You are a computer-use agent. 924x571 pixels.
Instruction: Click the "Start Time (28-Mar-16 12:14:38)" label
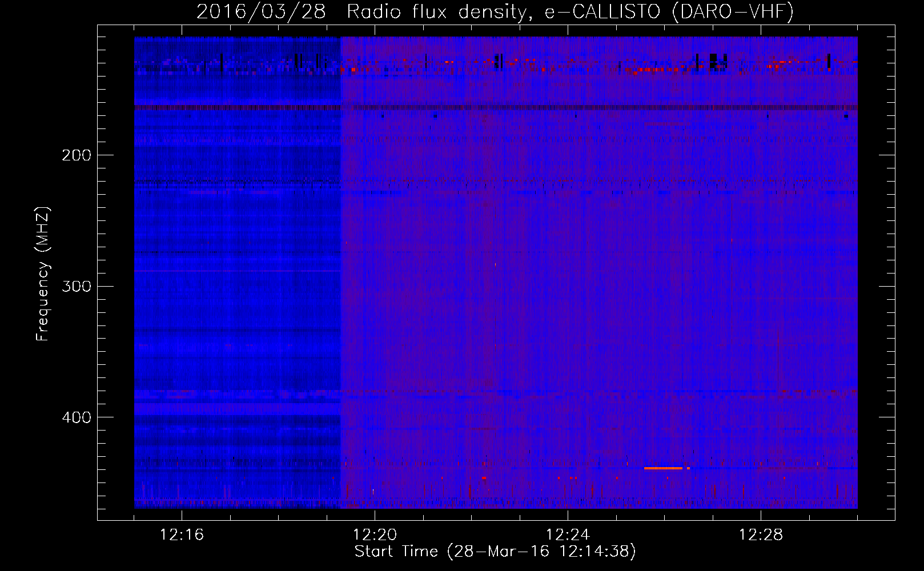click(495, 552)
